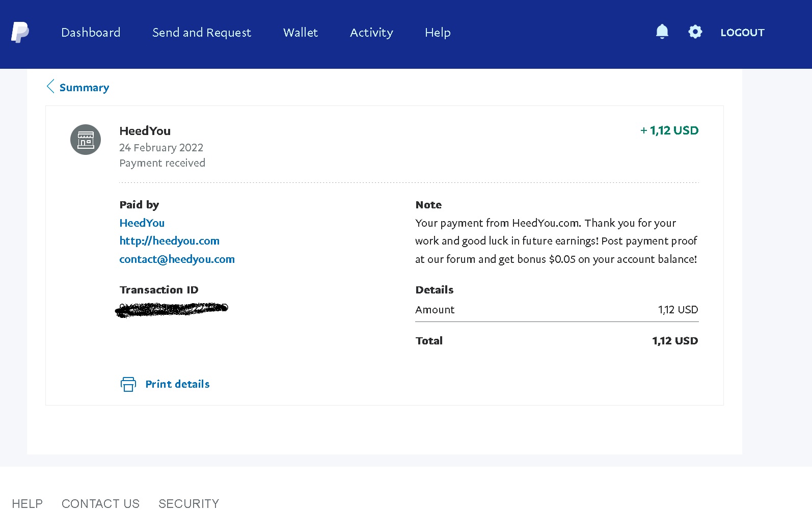
Task: Open the HeedYou payer name link
Action: click(x=142, y=223)
